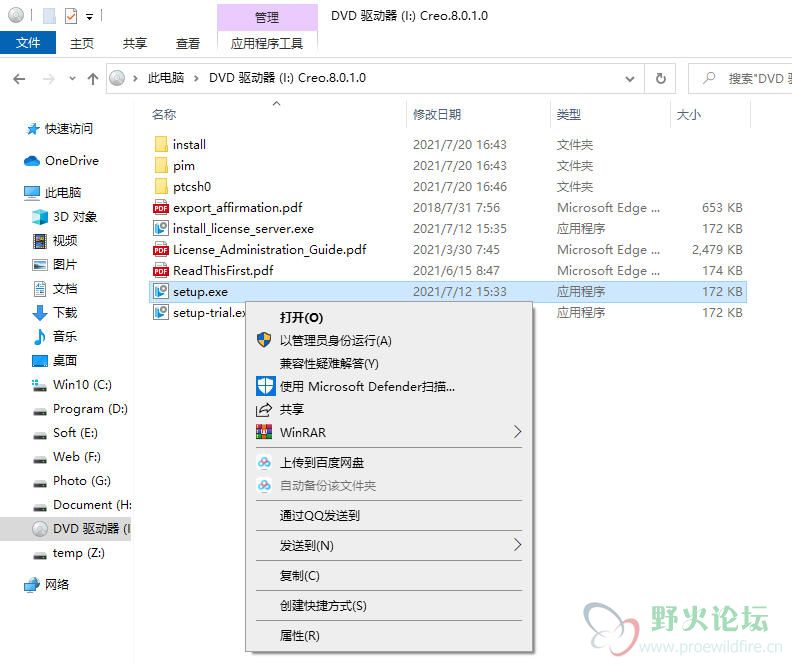Go back with the back arrow
This screenshot has width=792, height=665.
point(19,79)
